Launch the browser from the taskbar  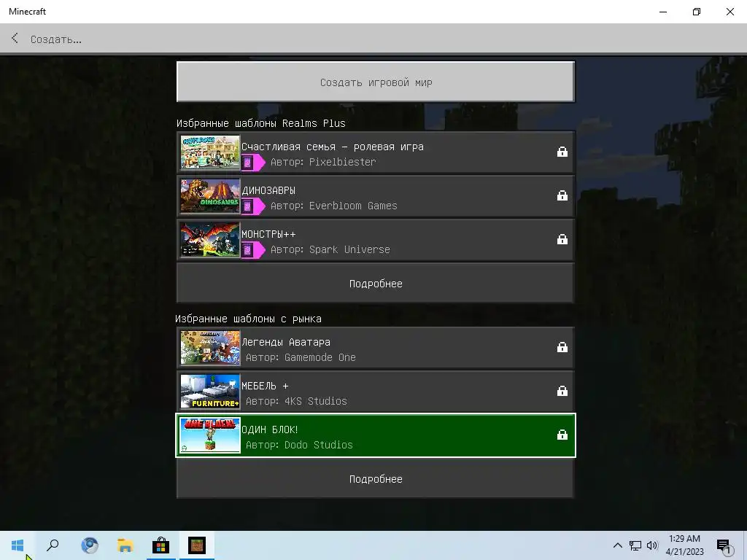coord(90,545)
